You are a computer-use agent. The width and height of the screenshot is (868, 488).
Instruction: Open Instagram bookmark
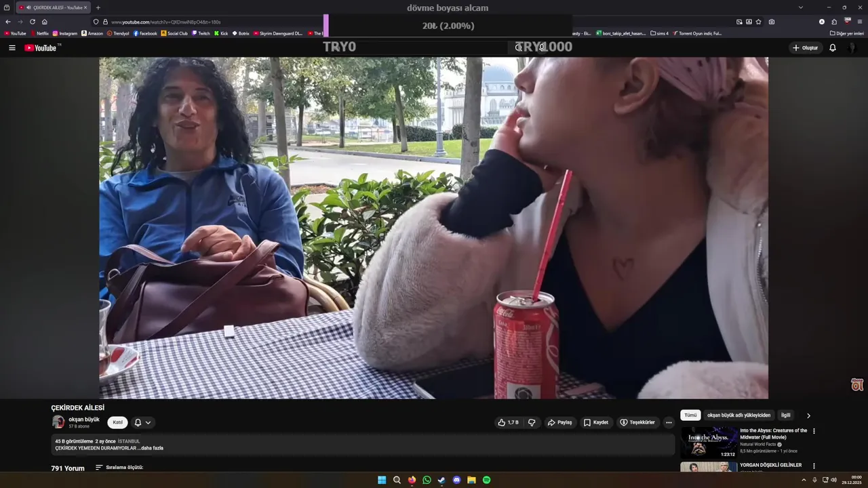pyautogui.click(x=65, y=33)
